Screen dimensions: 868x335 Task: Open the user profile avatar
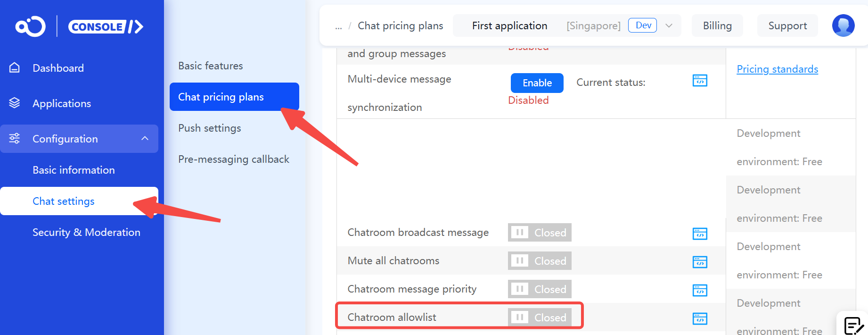tap(843, 25)
